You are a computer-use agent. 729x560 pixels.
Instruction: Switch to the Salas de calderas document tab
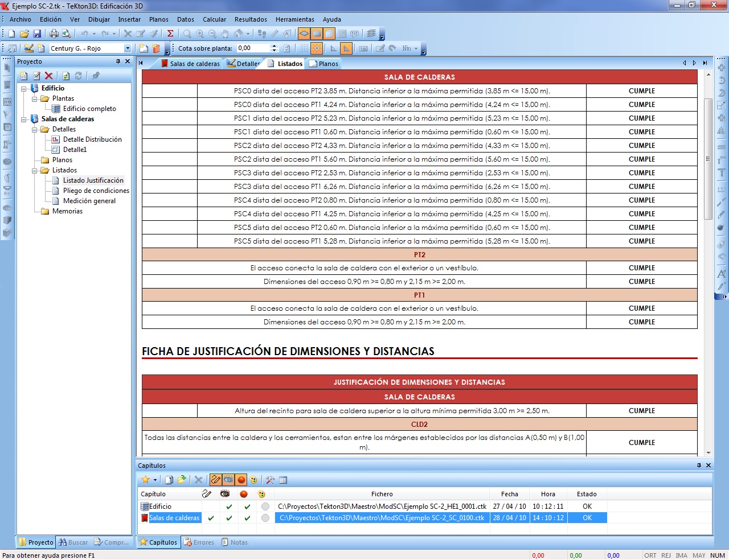click(191, 64)
